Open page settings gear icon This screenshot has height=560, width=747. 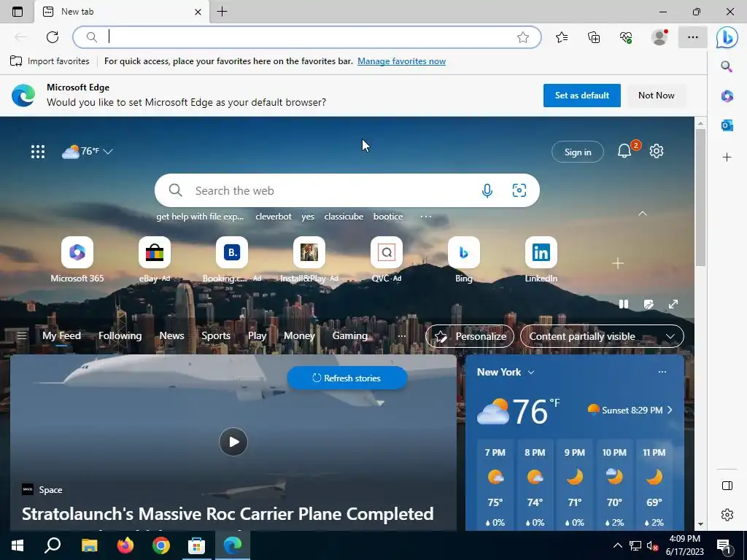657,151
